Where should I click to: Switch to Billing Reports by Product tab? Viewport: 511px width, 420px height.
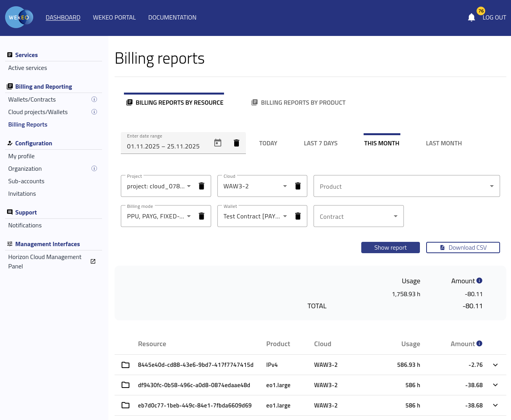pyautogui.click(x=299, y=103)
